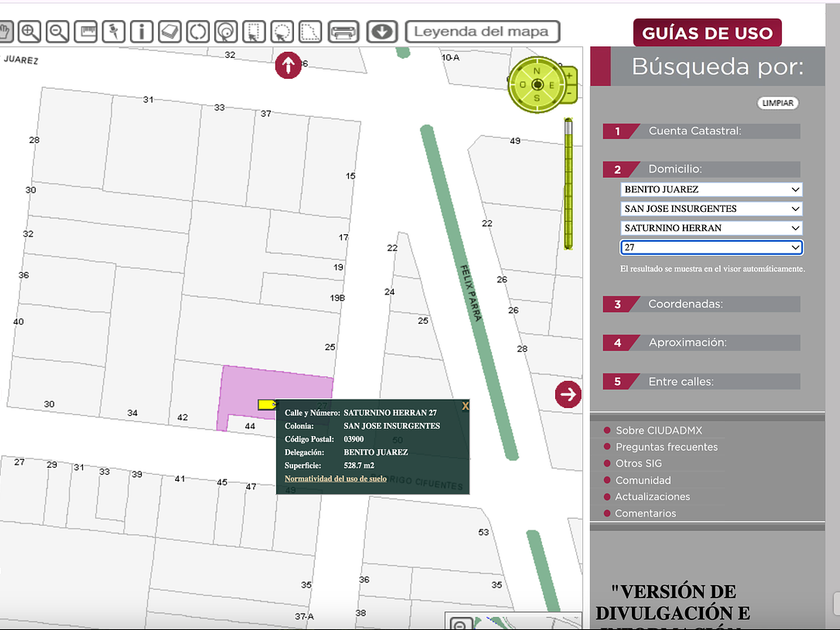Open the map layers stack tool
This screenshot has width=840, height=630.
click(170, 32)
